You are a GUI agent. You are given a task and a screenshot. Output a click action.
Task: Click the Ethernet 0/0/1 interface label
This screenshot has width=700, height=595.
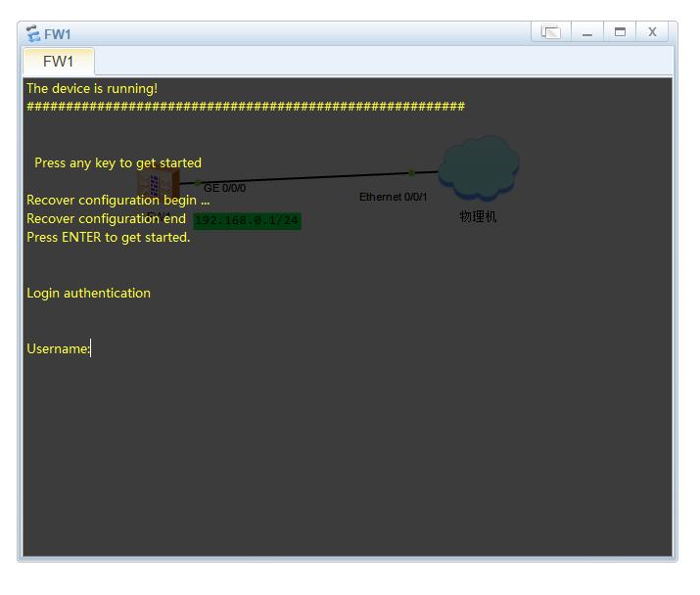pos(393,197)
